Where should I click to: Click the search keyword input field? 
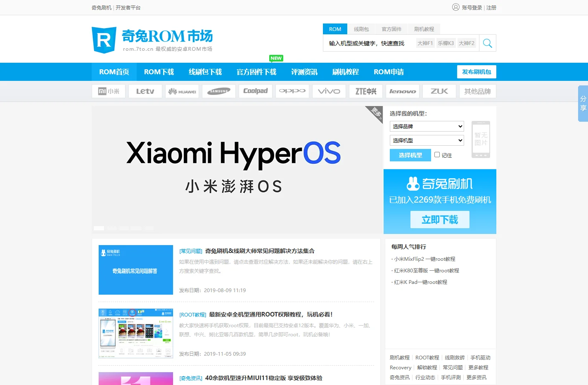pyautogui.click(x=370, y=43)
